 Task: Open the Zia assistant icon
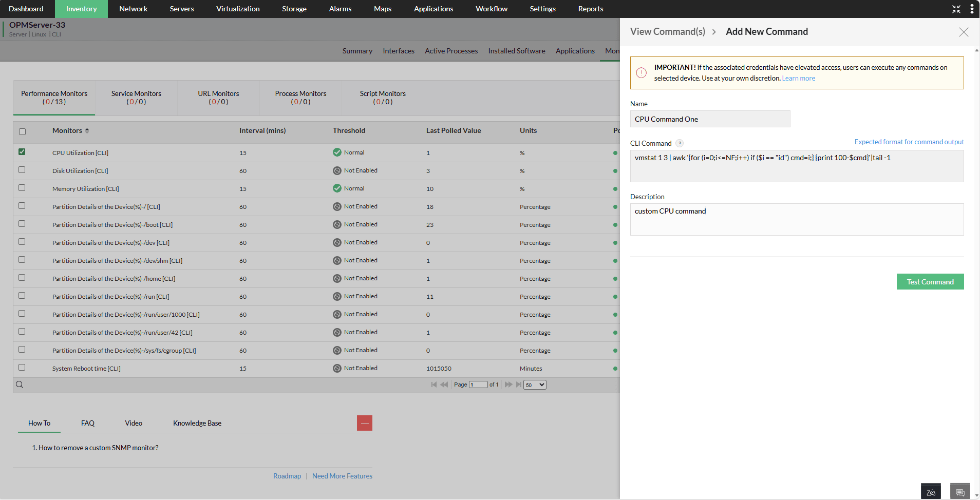[931, 491]
